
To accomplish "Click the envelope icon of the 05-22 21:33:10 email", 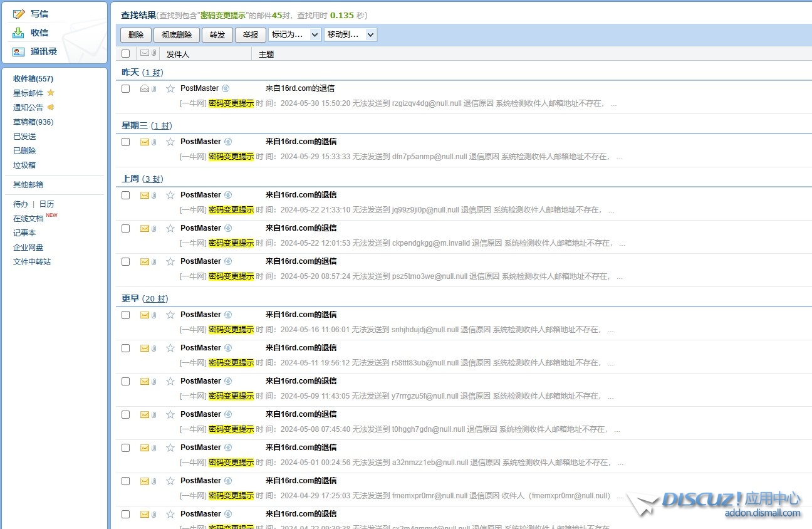I will pos(145,195).
